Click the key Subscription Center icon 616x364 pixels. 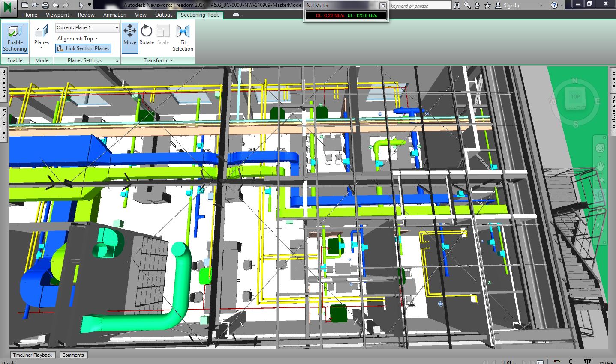point(467,5)
